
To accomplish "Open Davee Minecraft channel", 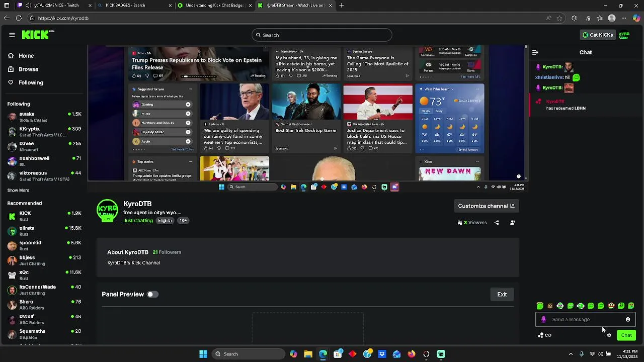I will click(x=44, y=146).
